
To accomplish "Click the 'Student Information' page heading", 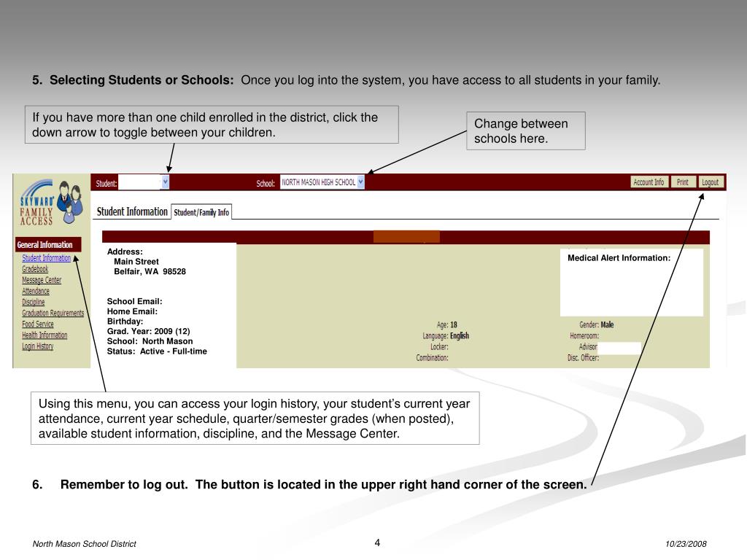I will tap(132, 212).
